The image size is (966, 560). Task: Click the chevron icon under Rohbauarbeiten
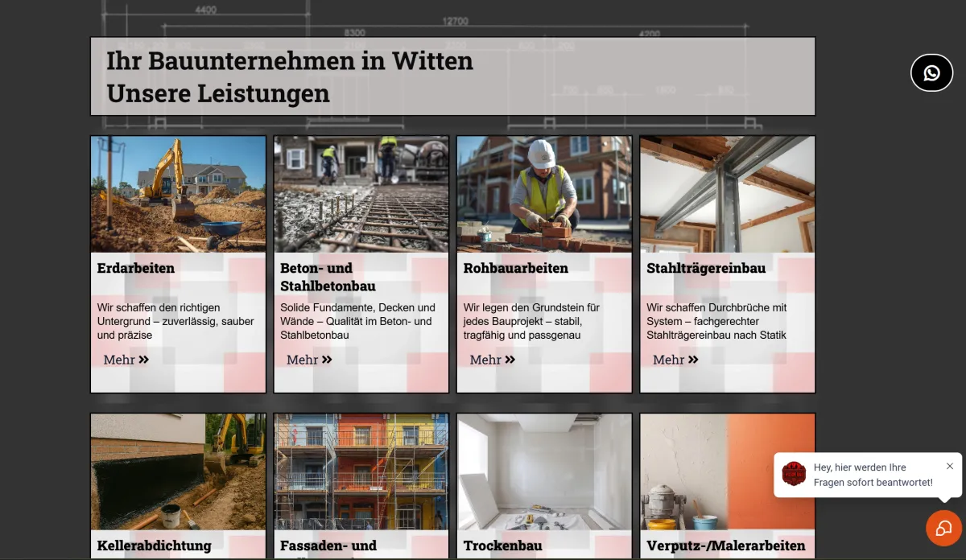[510, 360]
